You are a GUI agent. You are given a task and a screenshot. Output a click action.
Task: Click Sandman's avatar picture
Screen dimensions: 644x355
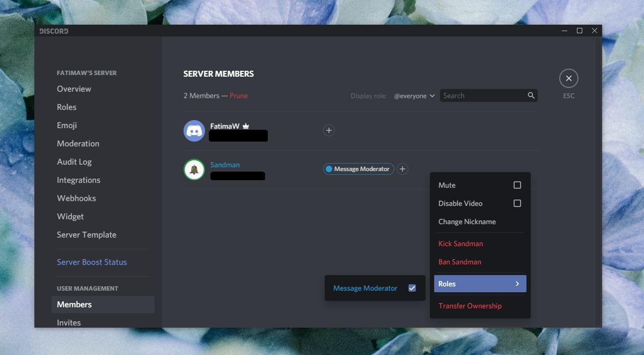194,169
